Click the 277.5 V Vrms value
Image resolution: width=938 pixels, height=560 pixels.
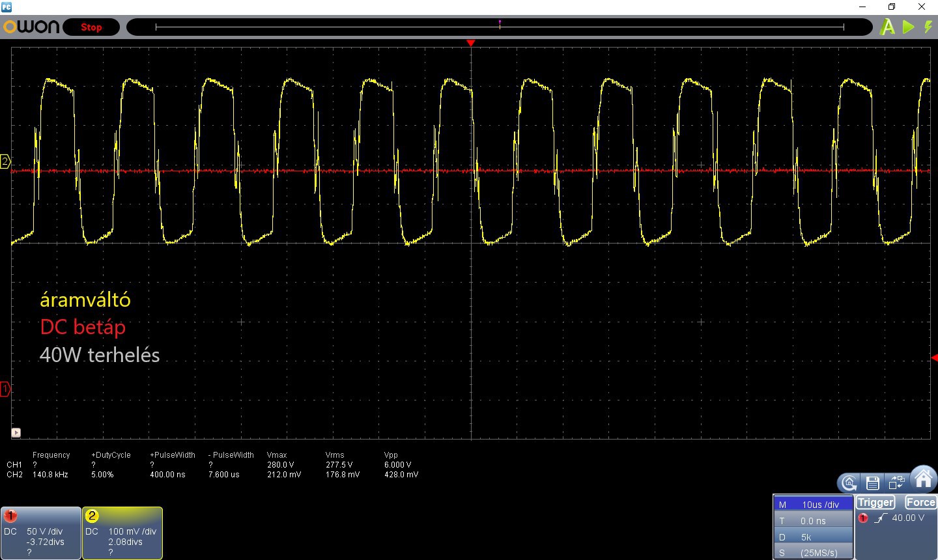coord(339,465)
